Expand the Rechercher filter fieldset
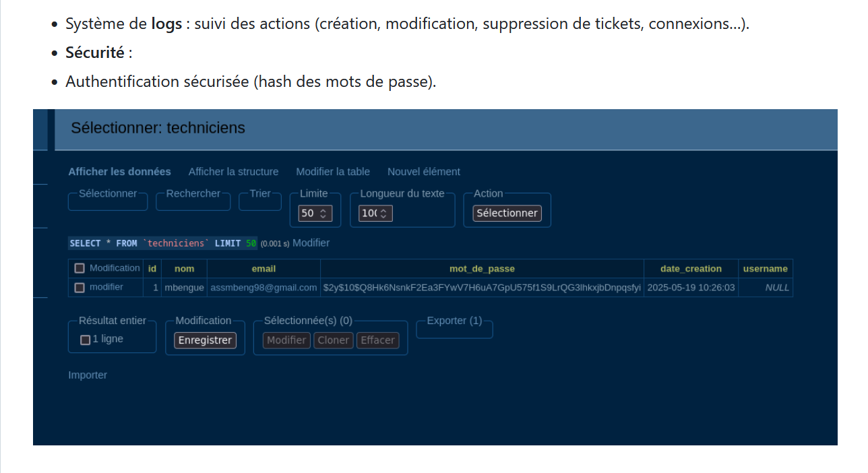 193,194
